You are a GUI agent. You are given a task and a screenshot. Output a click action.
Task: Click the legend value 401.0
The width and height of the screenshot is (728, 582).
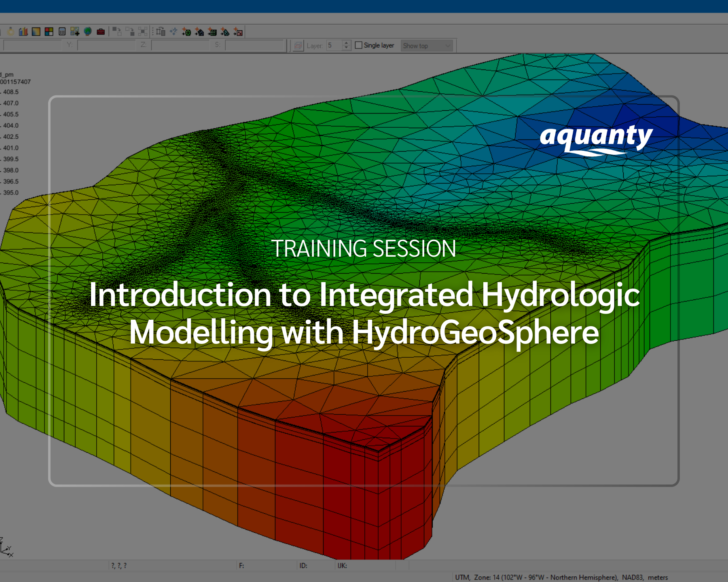tap(11, 148)
